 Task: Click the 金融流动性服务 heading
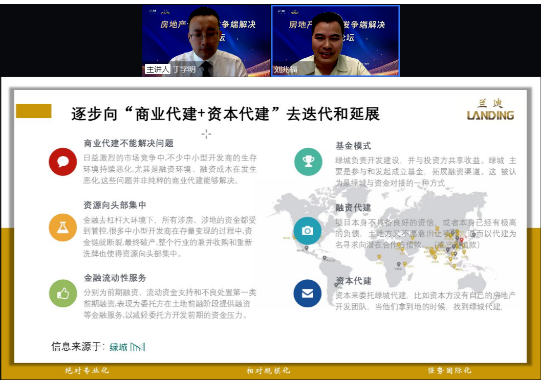pos(115,278)
